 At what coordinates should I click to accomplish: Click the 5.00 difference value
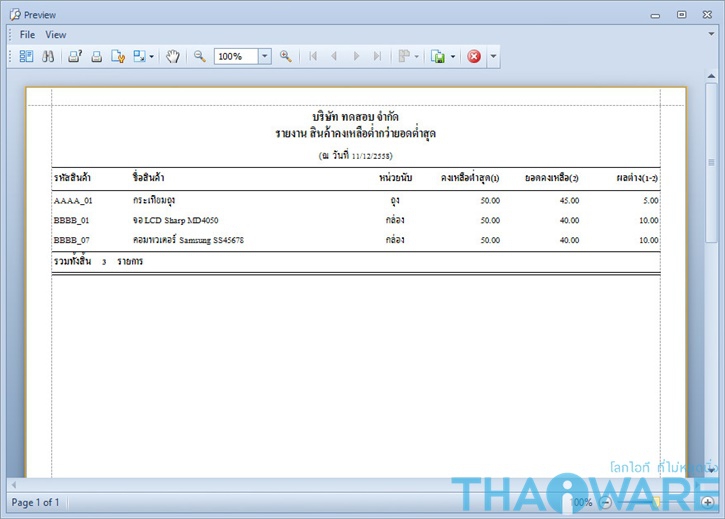click(x=650, y=201)
